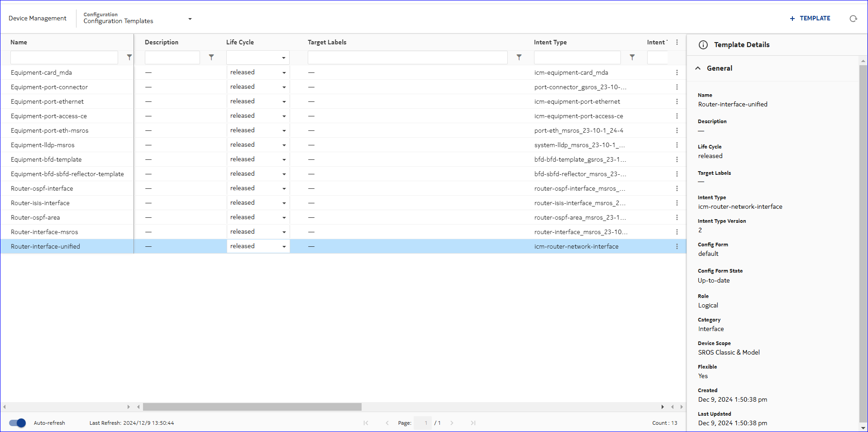Viewport: 868px width, 432px height.
Task: Click Device Management menu label
Action: [x=38, y=19]
